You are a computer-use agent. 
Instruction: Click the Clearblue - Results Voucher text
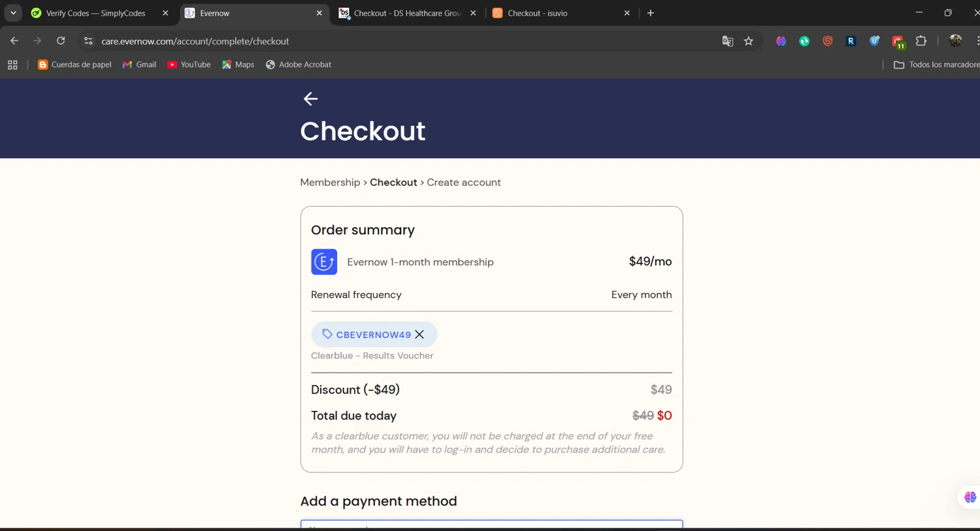372,356
